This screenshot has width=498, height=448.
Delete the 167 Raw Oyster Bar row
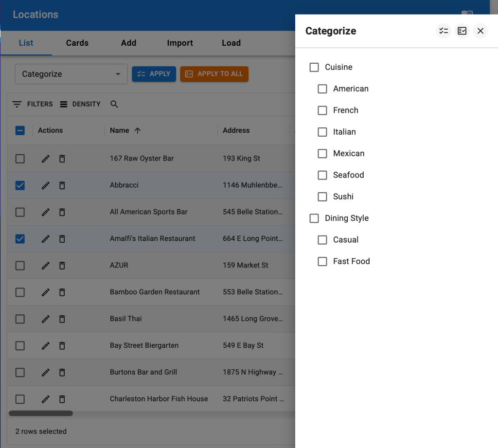point(62,159)
